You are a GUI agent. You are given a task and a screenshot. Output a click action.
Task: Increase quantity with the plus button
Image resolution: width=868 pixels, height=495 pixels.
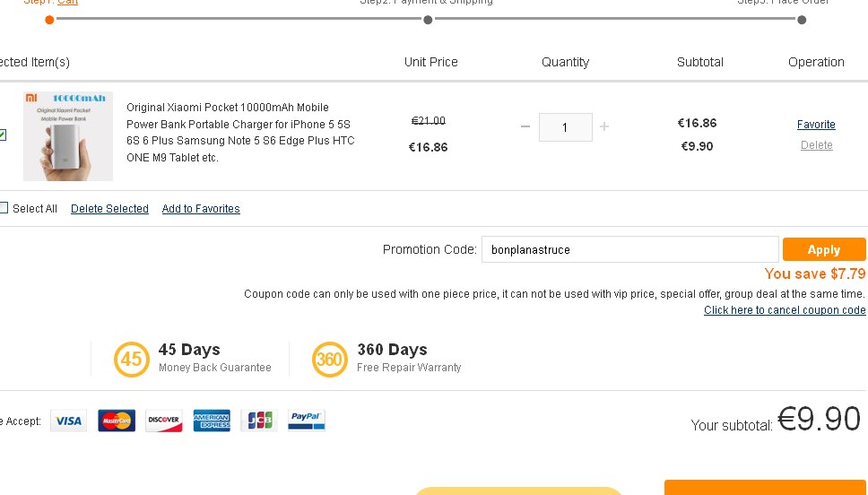[604, 127]
